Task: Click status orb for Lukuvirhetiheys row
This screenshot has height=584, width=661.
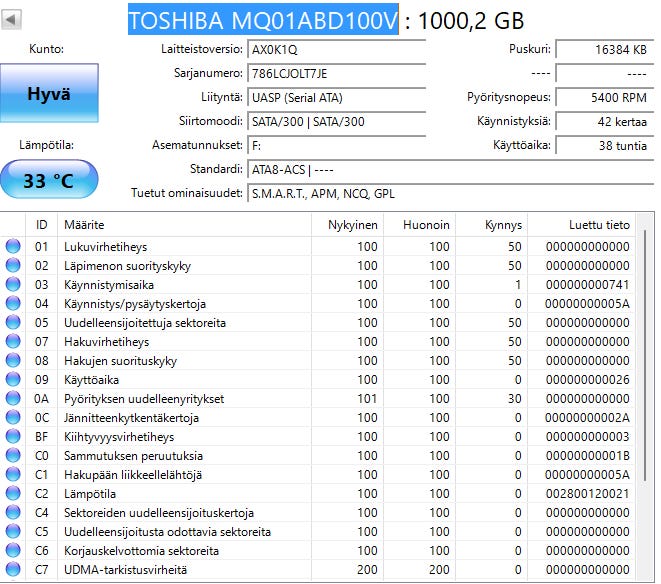Action: tap(13, 246)
